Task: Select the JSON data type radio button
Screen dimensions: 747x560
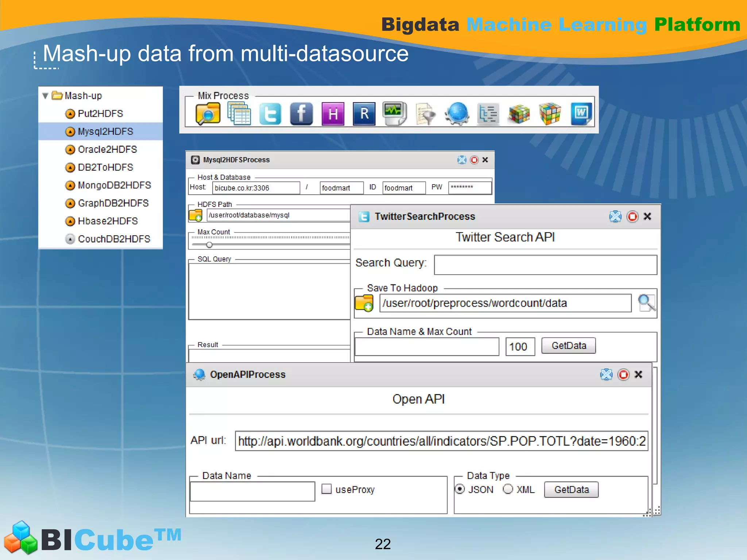Action: [460, 489]
